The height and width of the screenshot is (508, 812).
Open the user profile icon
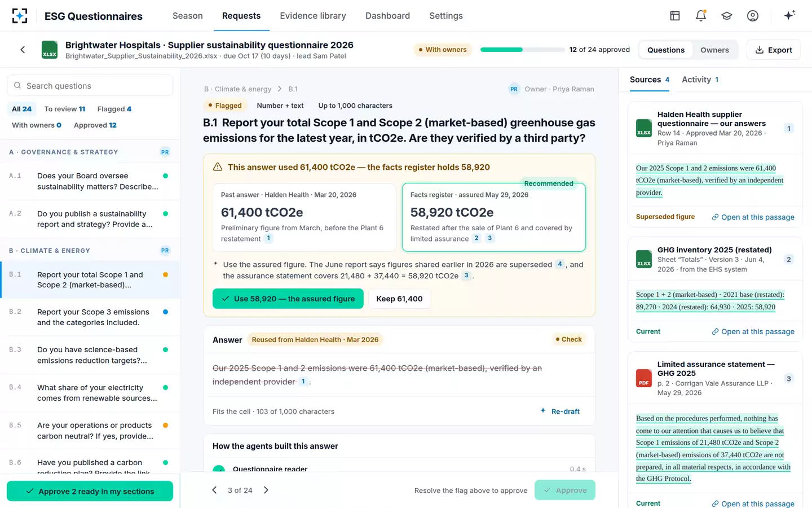753,16
